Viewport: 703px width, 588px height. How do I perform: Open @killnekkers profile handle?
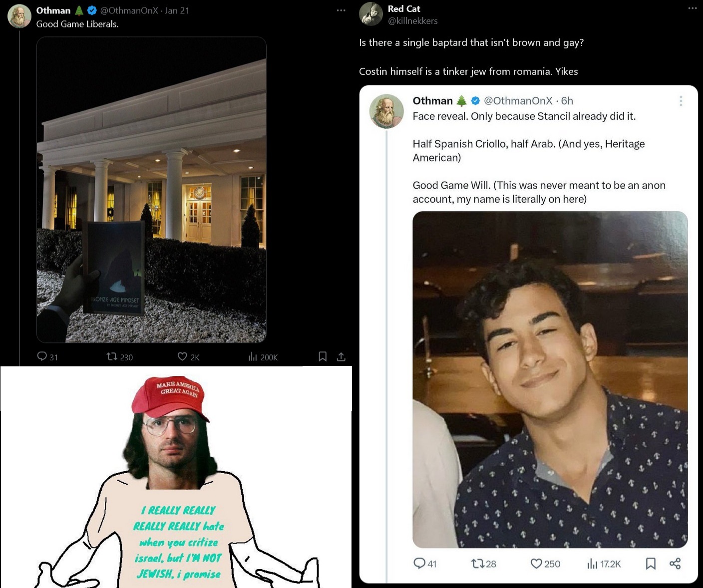[413, 21]
